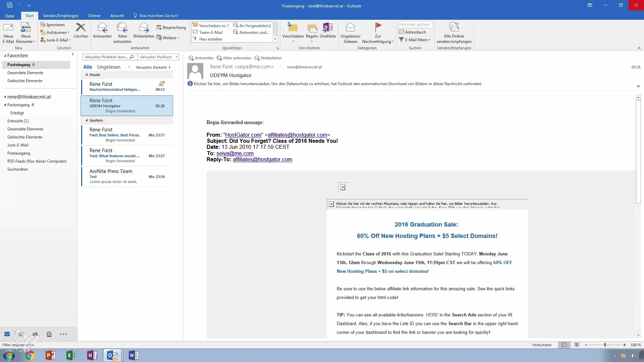Open the Datei tab
The height and width of the screenshot is (362, 644).
point(10,16)
